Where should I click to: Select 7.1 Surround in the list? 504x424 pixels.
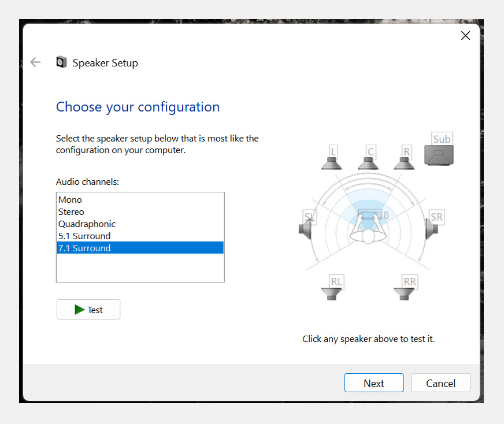[140, 248]
